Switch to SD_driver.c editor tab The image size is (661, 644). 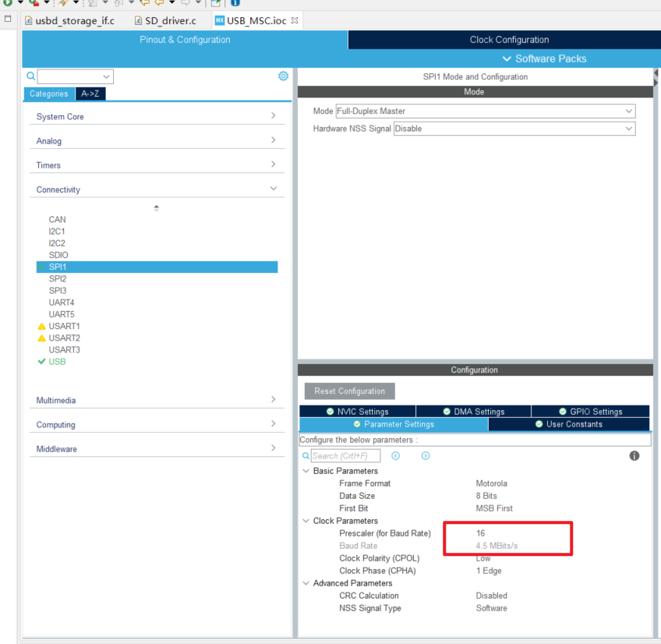point(170,21)
